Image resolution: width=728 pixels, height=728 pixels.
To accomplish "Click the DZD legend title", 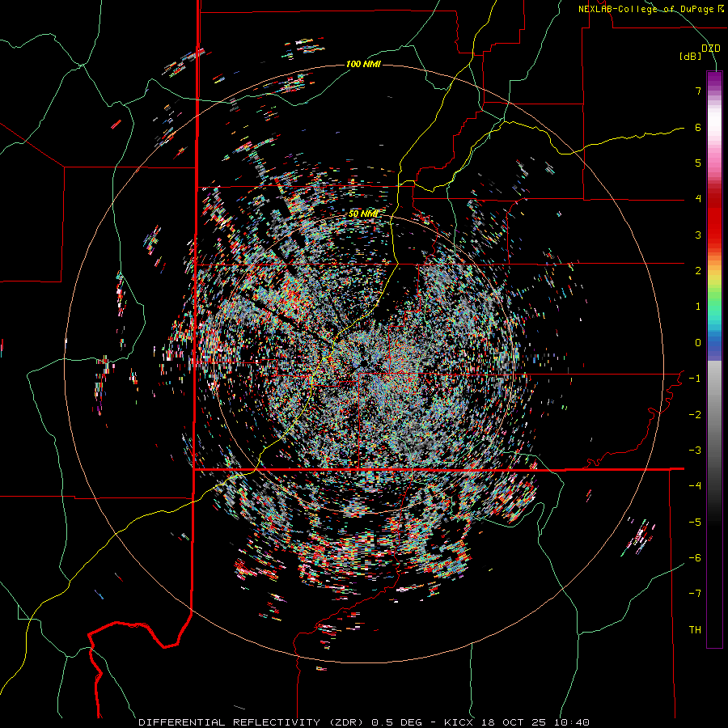I will (x=711, y=49).
